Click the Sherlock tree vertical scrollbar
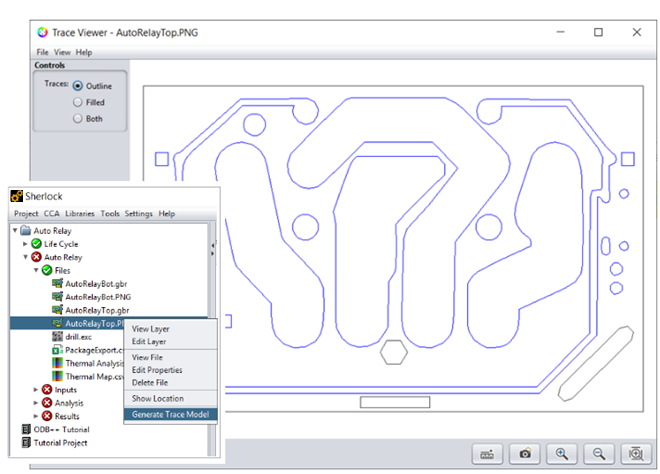The height and width of the screenshot is (474, 660). click(x=213, y=339)
